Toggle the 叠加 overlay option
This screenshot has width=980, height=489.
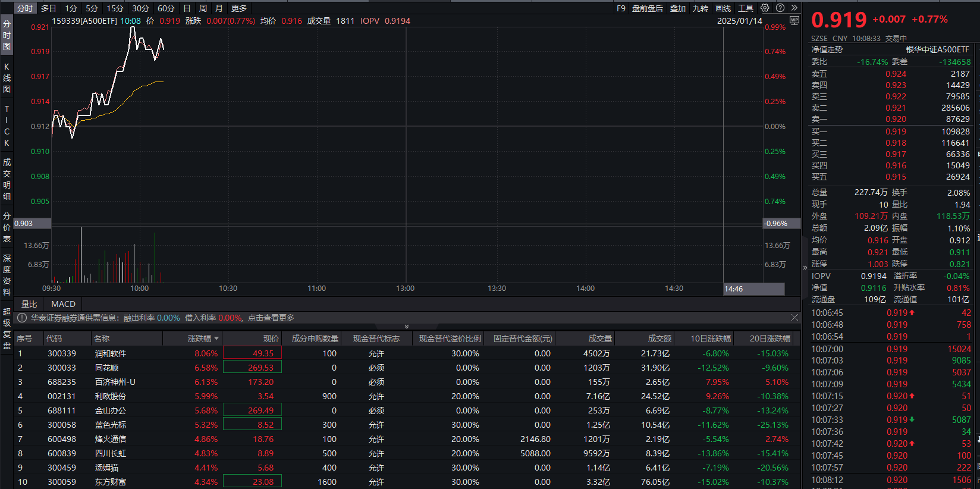click(x=678, y=8)
